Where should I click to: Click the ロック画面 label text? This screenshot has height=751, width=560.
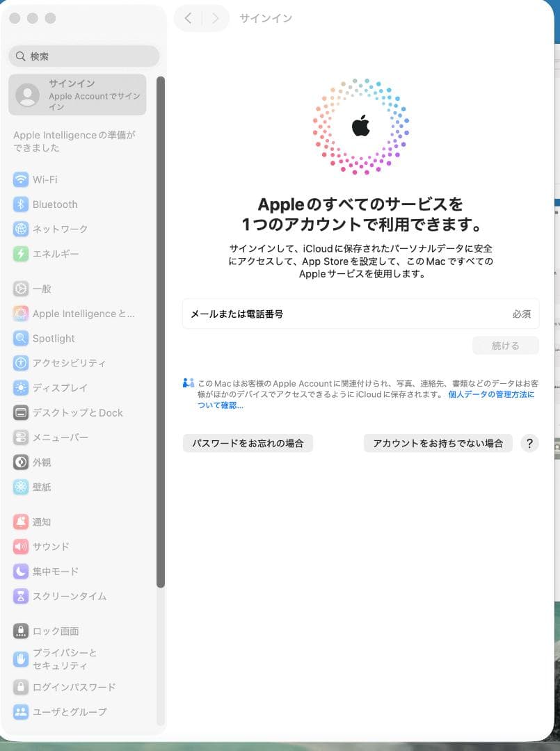pos(56,631)
